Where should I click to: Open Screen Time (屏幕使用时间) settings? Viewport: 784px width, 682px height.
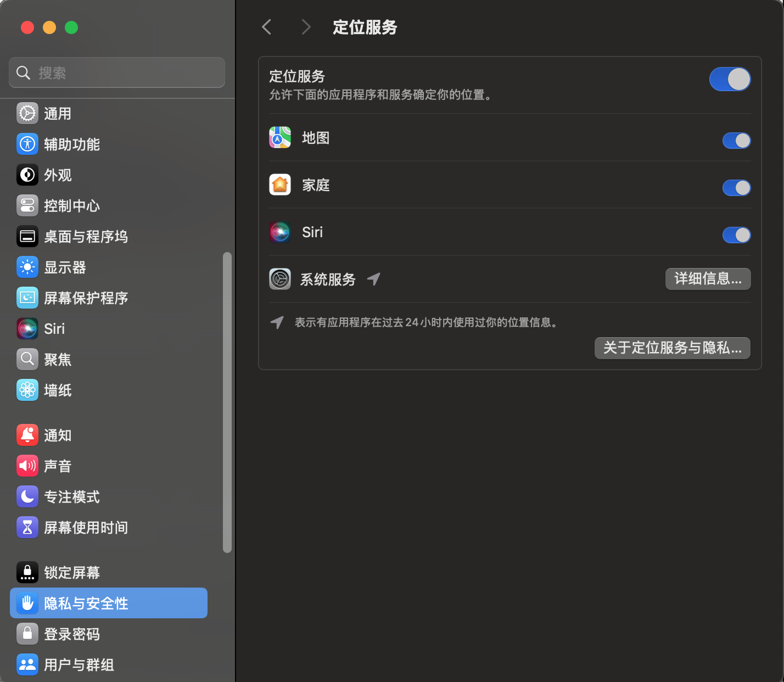coord(86,528)
